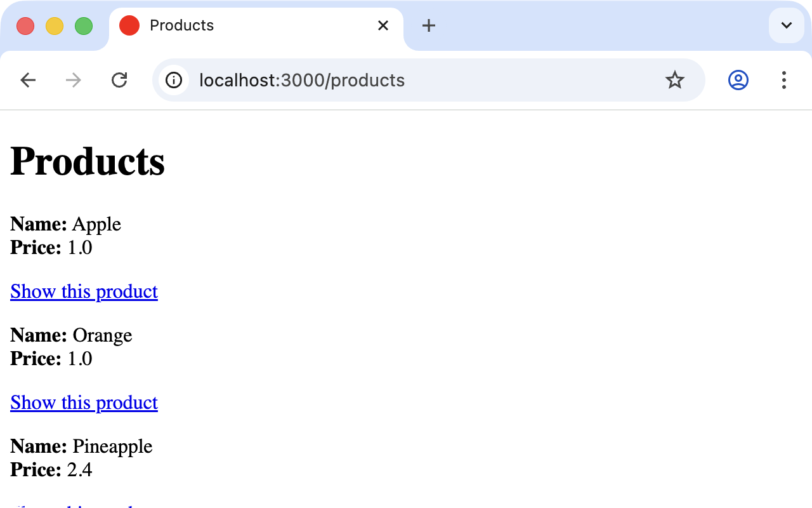812x508 pixels.
Task: Reload the products page
Action: [x=119, y=80]
